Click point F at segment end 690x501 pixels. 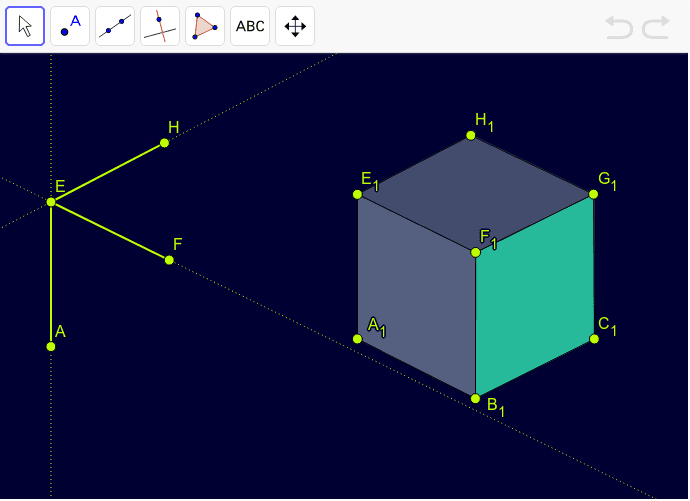[169, 260]
